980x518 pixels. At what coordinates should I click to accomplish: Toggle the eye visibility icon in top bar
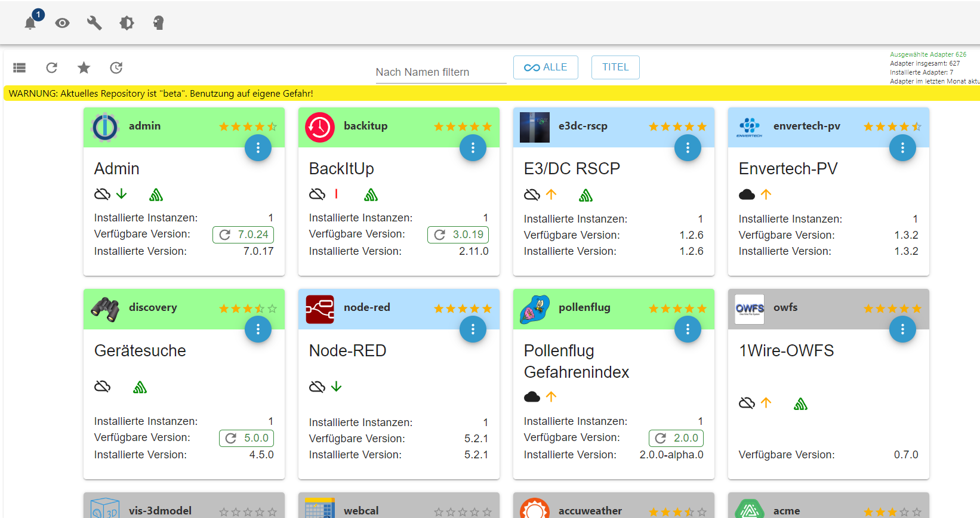pos(63,23)
